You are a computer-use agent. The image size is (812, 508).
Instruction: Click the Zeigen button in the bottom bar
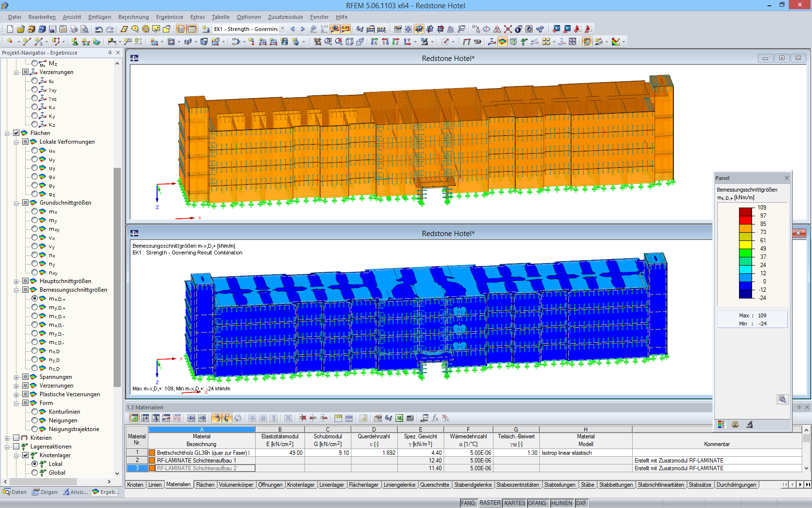(x=45, y=492)
